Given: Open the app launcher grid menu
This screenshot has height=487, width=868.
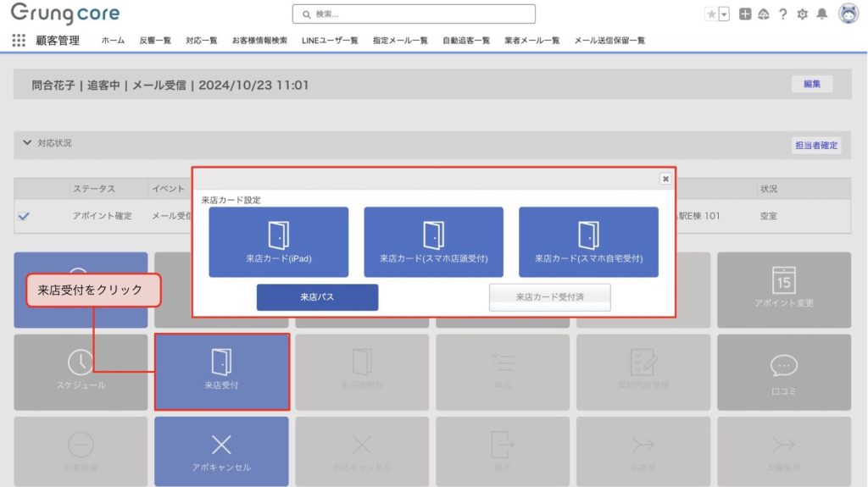Looking at the screenshot, I should tap(19, 40).
